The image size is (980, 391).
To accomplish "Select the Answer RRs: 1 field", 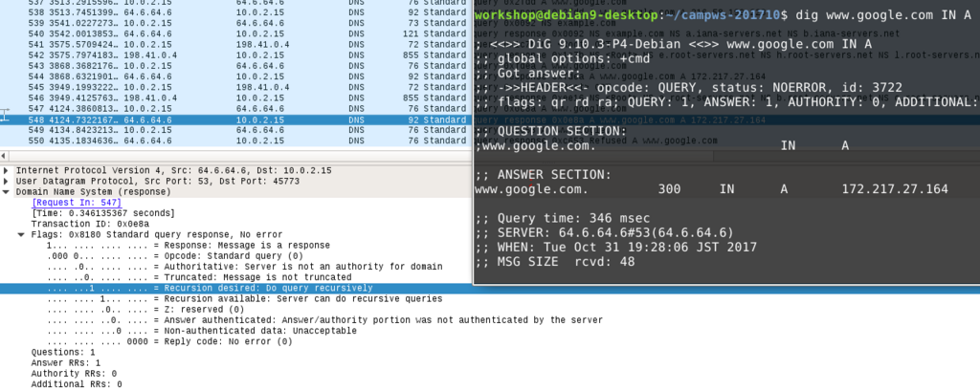I will [x=66, y=363].
